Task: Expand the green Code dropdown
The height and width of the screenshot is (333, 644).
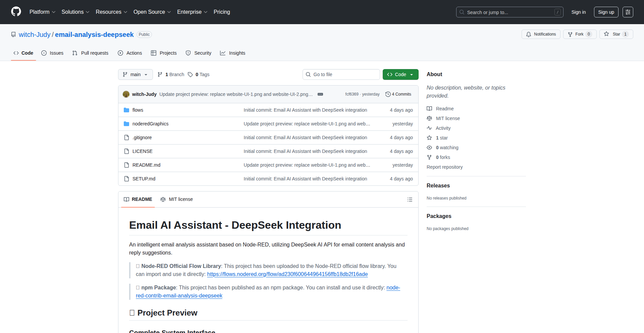Action: [400, 74]
